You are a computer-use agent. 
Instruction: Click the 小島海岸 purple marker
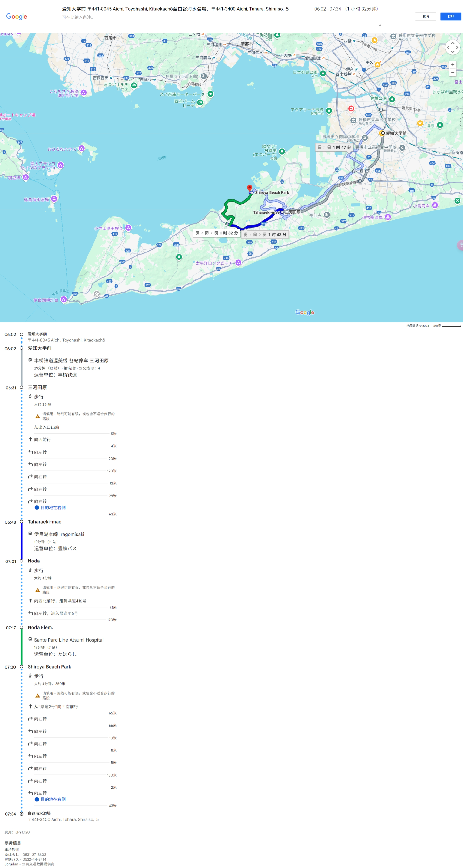(x=435, y=205)
